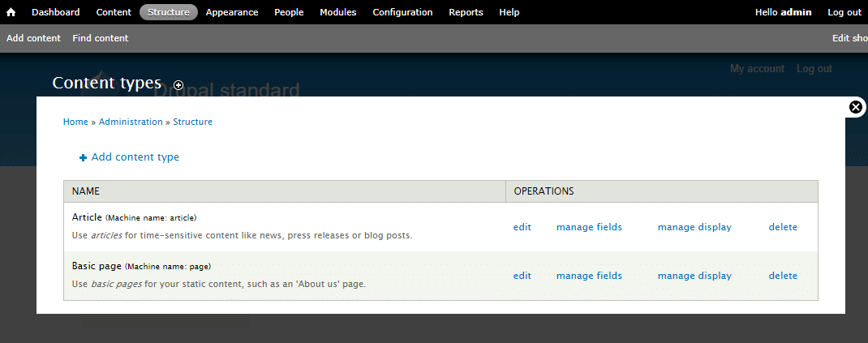Open the Modules admin menu
868x343 pixels.
click(337, 12)
